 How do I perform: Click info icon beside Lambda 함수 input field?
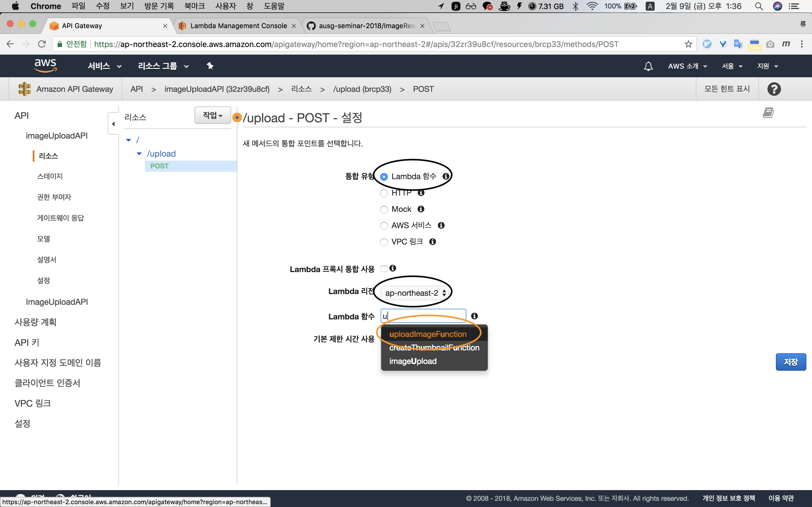(x=475, y=316)
